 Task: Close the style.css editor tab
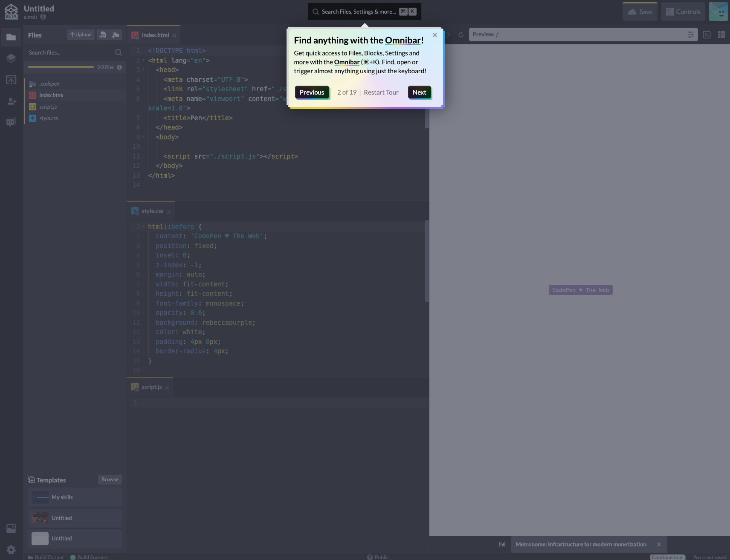coord(169,211)
